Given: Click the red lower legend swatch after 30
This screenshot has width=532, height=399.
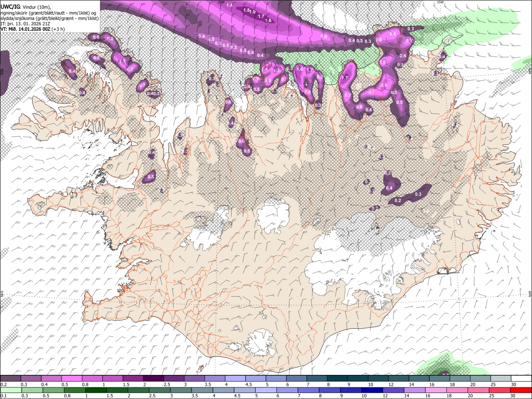Looking at the screenshot, I should tap(520, 390).
